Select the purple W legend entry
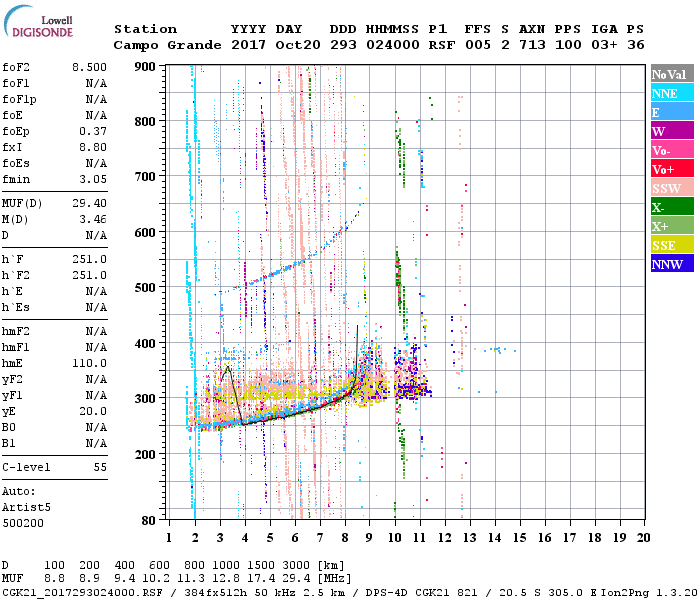This screenshot has height=600, width=700. [x=668, y=131]
